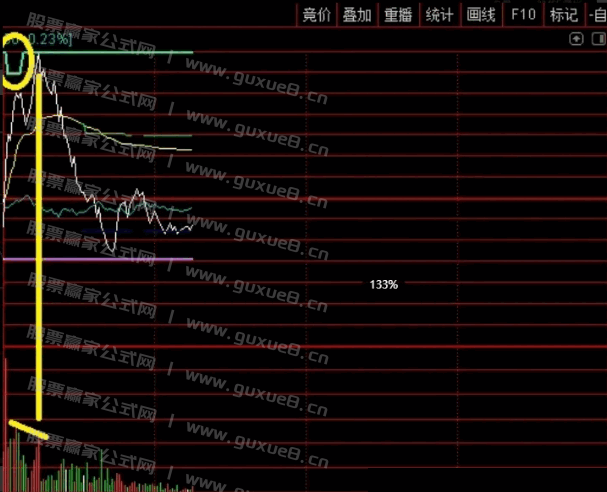Image resolution: width=607 pixels, height=492 pixels.
Task: Select the magenta horizontal support line
Action: pos(100,259)
